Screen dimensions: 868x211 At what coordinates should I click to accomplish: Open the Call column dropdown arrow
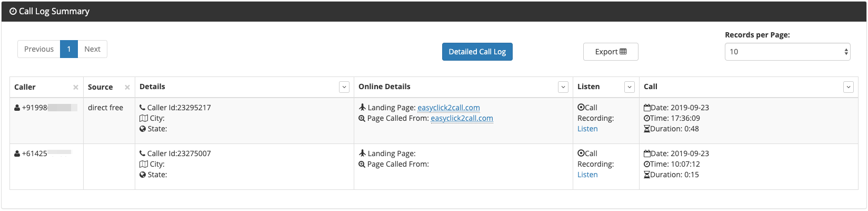849,87
